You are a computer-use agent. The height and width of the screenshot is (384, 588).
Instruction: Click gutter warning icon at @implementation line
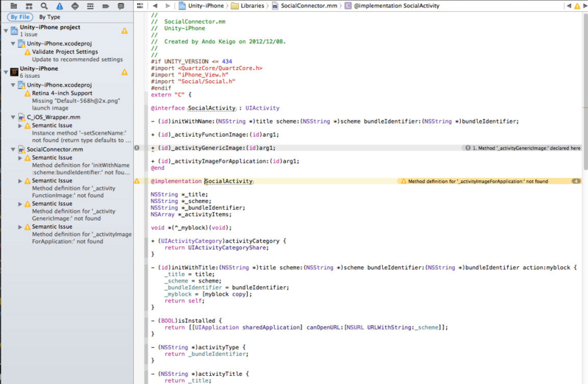tap(137, 181)
